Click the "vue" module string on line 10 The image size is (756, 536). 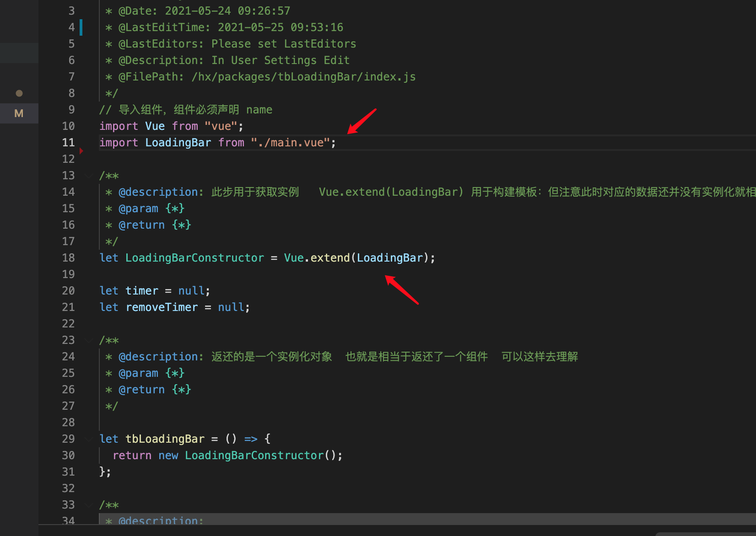(221, 126)
